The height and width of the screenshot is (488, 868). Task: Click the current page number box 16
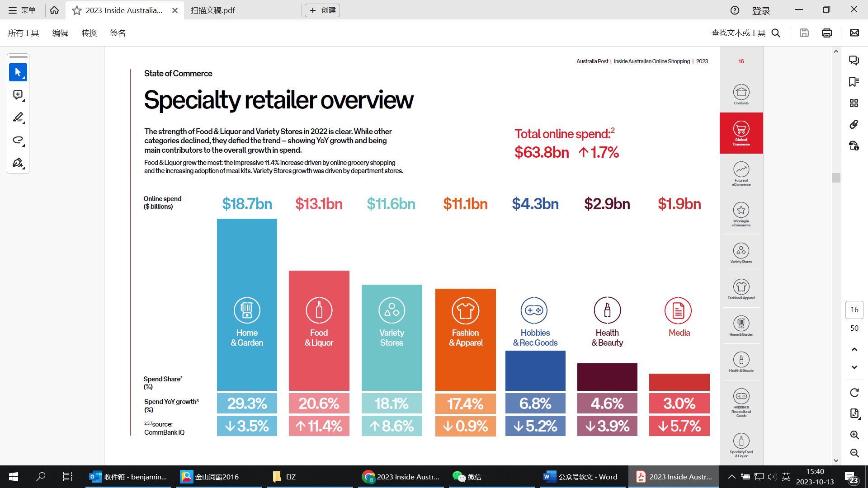tap(854, 310)
